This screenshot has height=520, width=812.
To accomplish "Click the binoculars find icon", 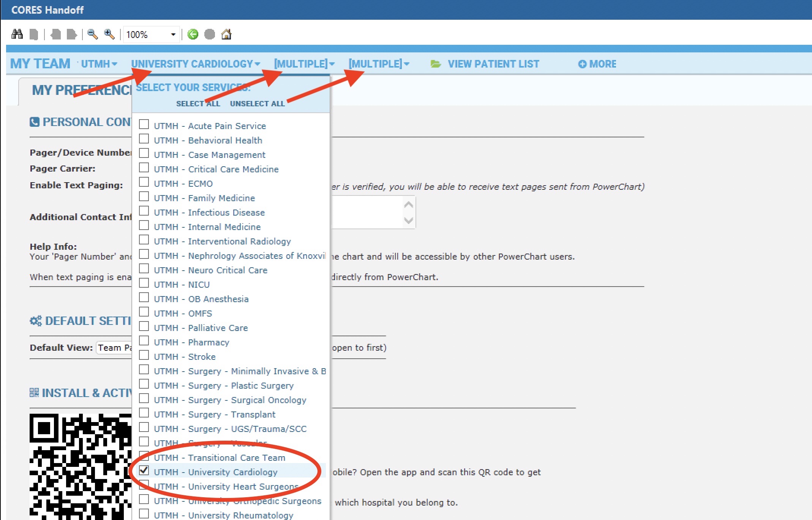I will (x=17, y=34).
